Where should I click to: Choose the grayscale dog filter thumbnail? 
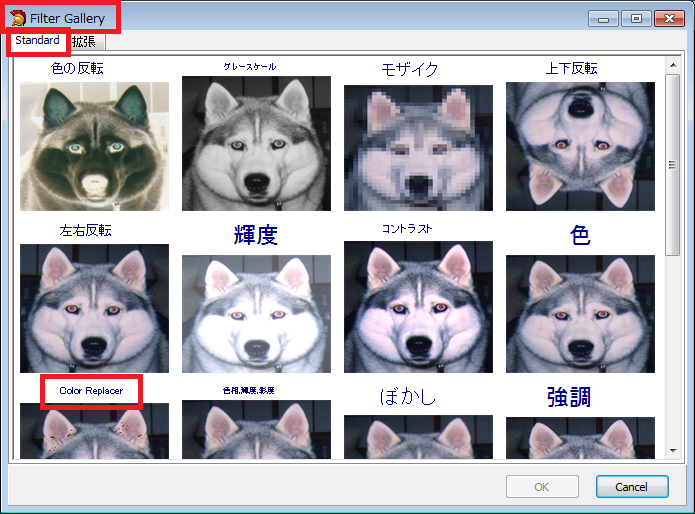click(256, 143)
